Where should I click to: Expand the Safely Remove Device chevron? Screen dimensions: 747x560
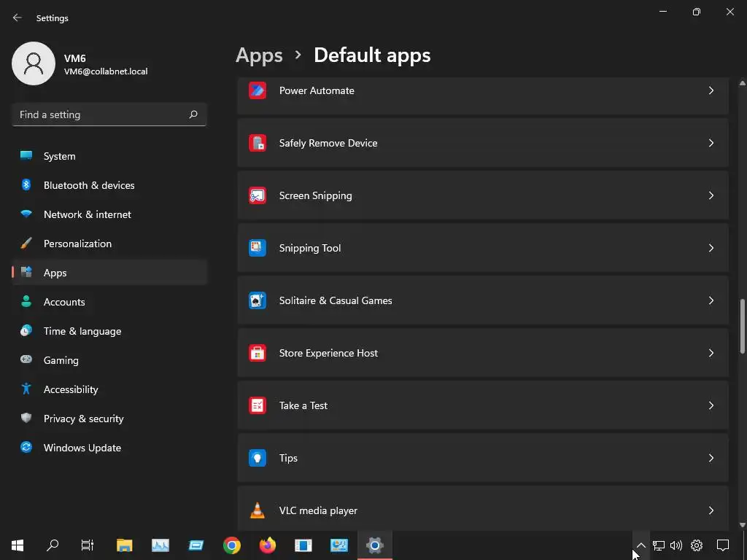(x=711, y=143)
